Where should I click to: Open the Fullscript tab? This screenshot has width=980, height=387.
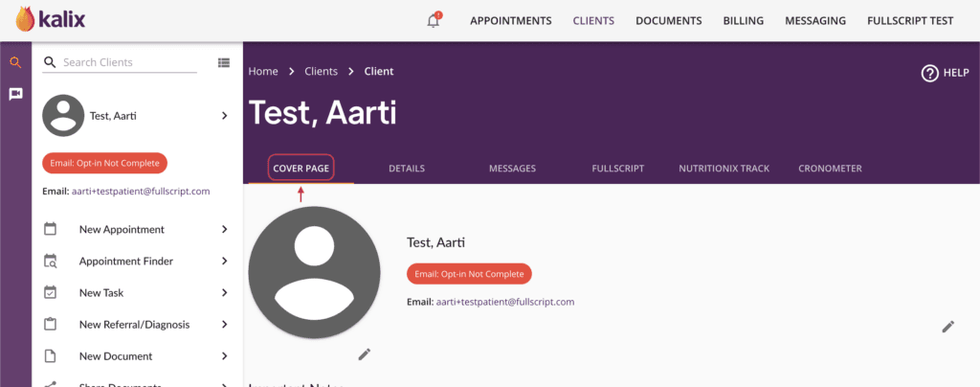[x=618, y=169]
